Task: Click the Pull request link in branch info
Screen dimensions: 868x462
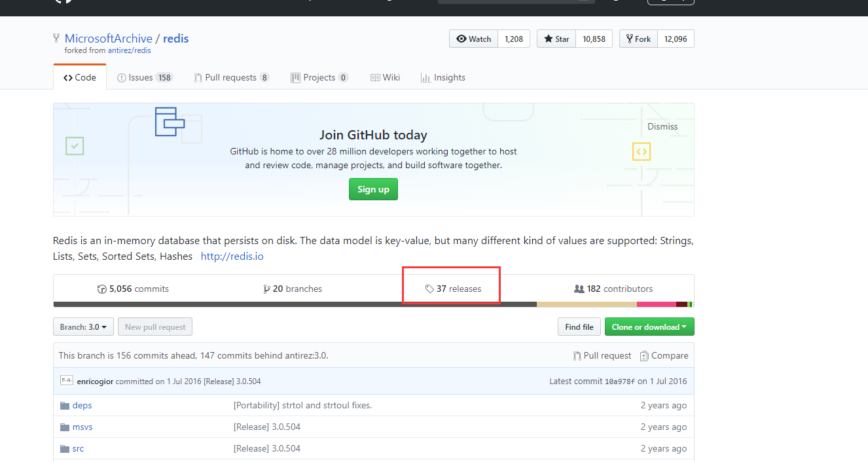Action: 602,355
